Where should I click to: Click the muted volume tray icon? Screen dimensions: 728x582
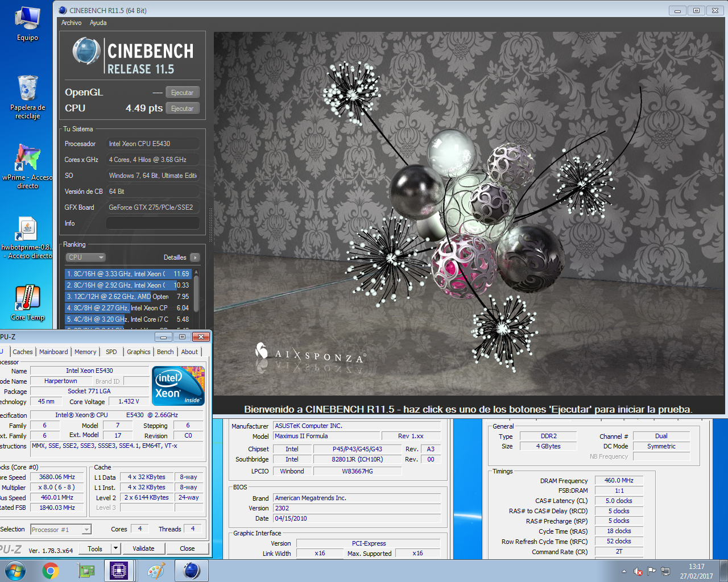tap(638, 571)
